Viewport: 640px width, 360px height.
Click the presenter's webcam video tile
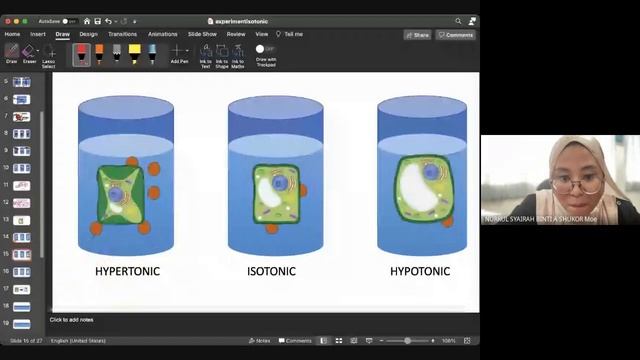pos(560,180)
